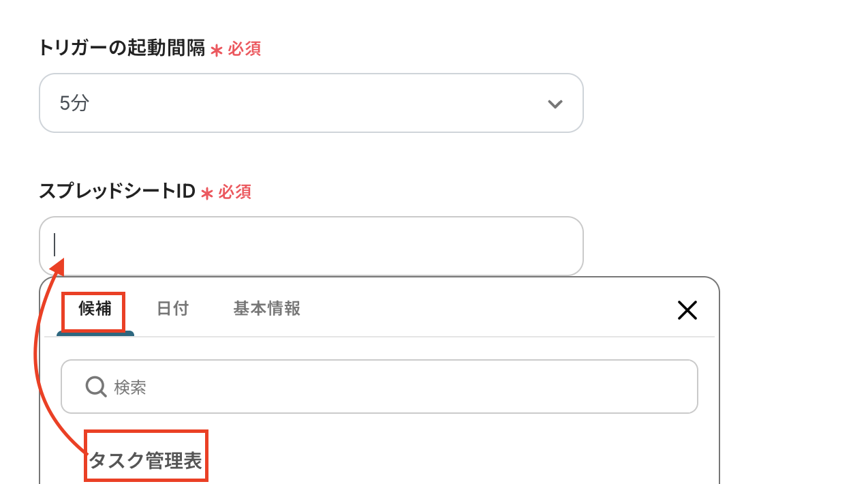Click the blue underline below 候補 tab
This screenshot has height=484, width=868.
click(x=95, y=333)
